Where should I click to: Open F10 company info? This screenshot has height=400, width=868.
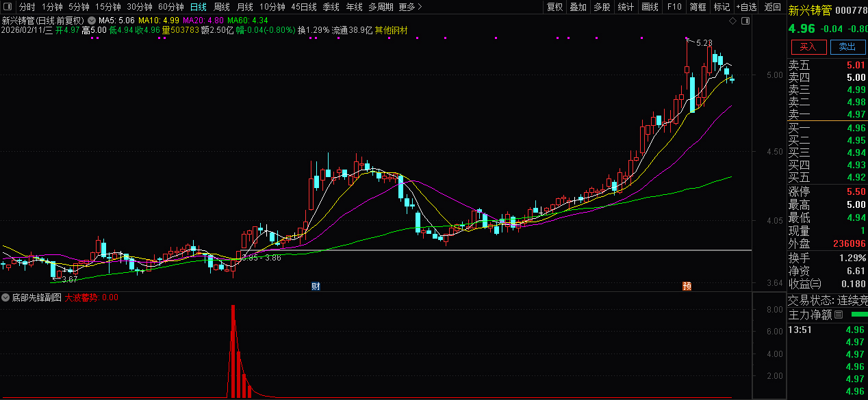click(674, 7)
